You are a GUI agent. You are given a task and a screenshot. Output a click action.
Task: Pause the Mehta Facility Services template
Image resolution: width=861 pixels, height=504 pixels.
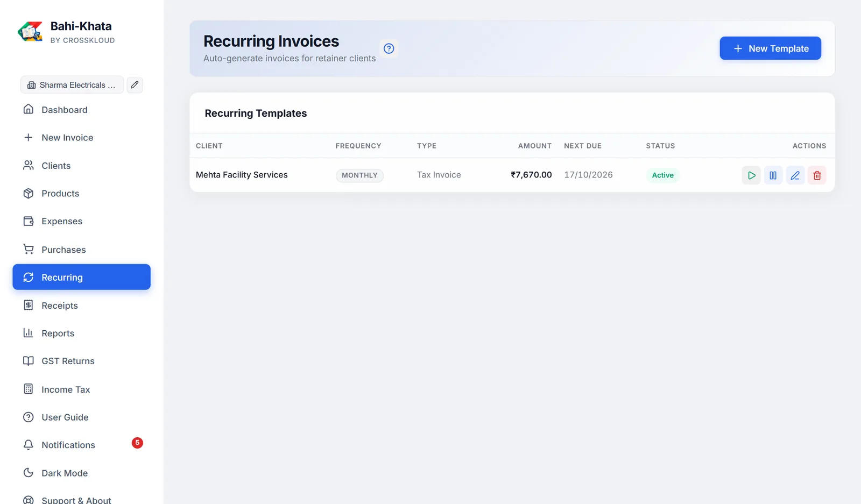773,175
